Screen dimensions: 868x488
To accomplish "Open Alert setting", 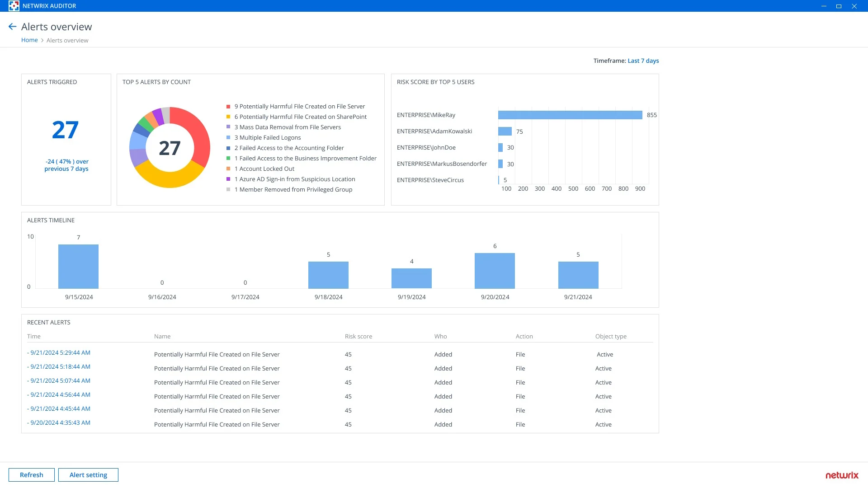I will [88, 475].
